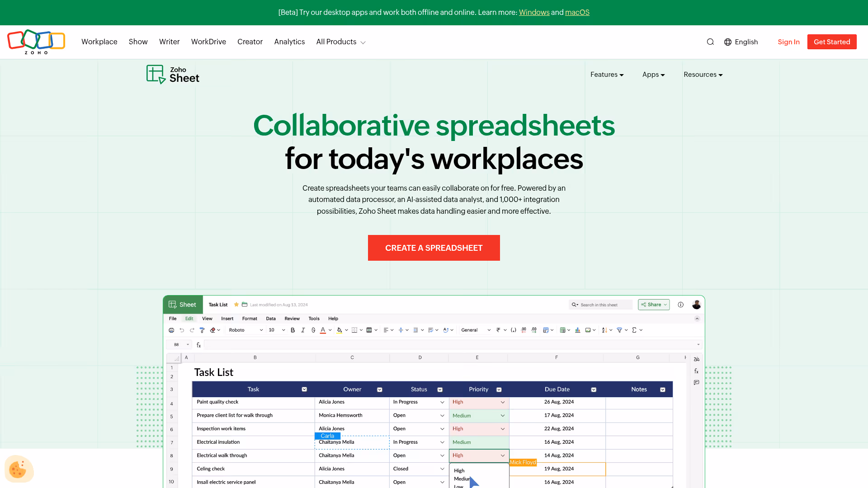Click the CREATE A SPREADSHEET button
868x488 pixels.
tap(434, 248)
